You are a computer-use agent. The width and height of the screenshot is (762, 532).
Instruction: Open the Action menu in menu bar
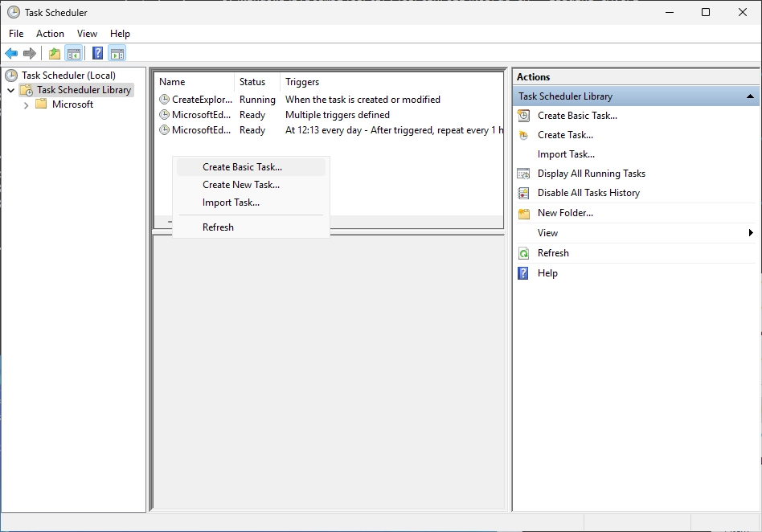(50, 34)
